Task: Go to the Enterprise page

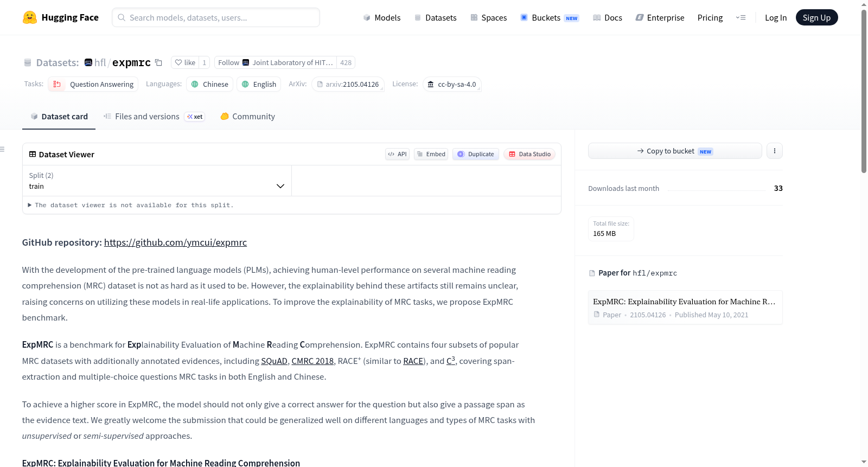Action: click(x=660, y=17)
